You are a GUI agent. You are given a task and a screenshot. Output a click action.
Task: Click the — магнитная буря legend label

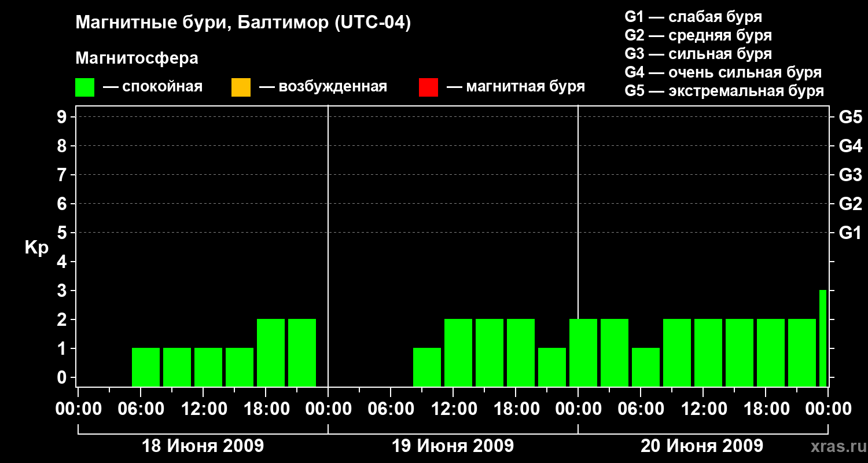point(516,87)
